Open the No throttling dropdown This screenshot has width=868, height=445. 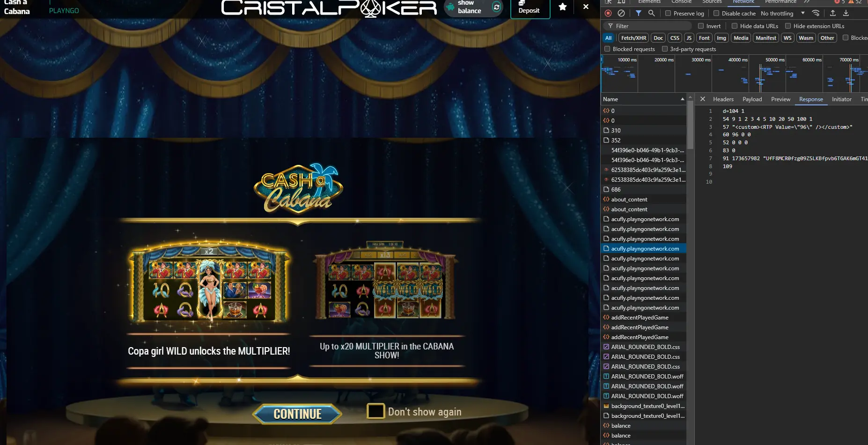(x=782, y=14)
